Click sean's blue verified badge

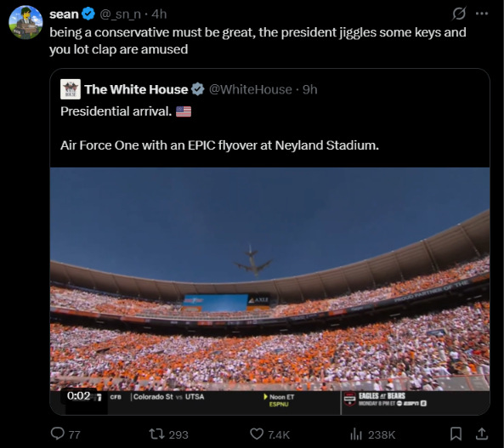[x=88, y=14]
